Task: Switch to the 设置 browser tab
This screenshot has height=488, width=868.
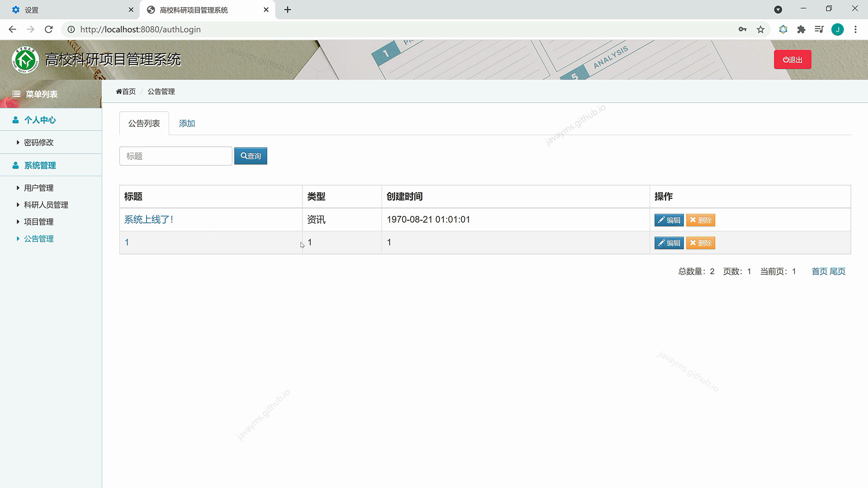Action: [x=54, y=9]
